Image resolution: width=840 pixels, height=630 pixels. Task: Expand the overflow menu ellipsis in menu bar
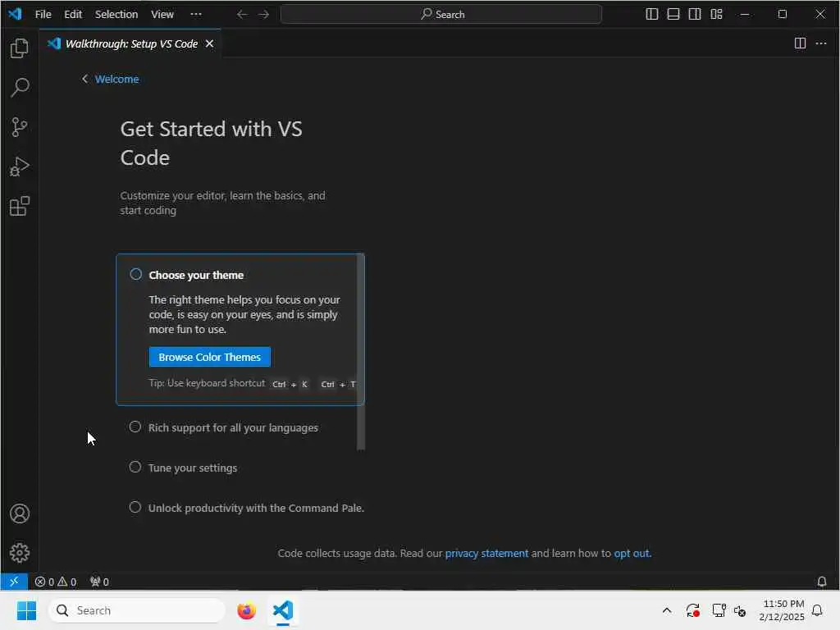(x=196, y=15)
